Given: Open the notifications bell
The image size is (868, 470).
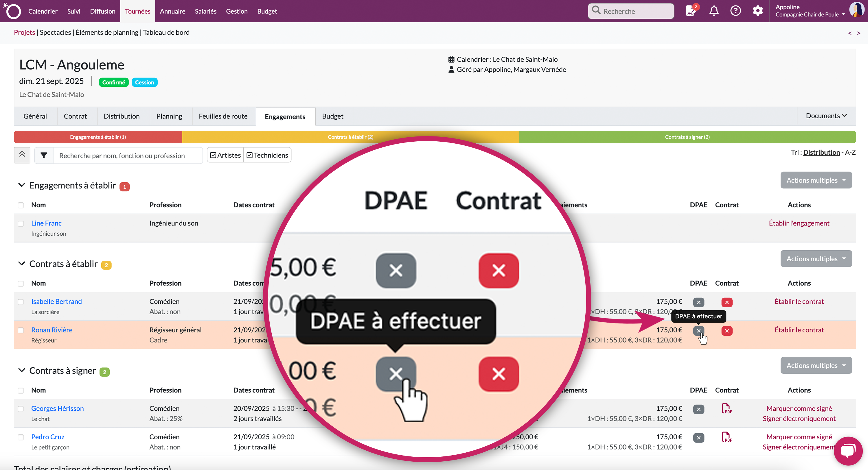Looking at the screenshot, I should (x=714, y=11).
